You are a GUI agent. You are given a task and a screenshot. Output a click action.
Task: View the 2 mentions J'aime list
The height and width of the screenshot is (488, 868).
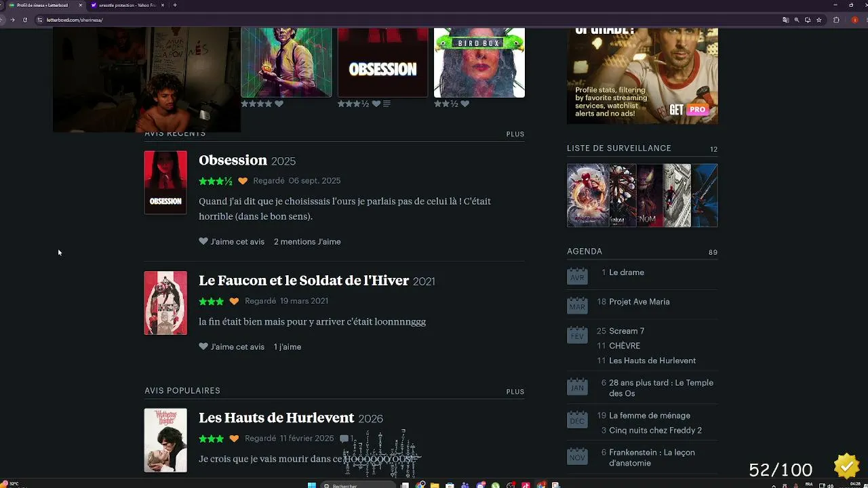tap(307, 241)
